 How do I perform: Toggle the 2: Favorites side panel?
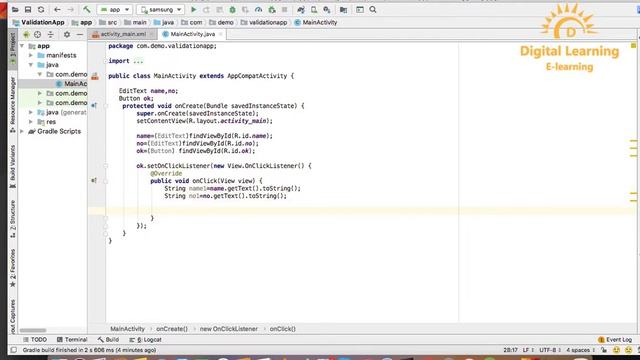point(13,267)
